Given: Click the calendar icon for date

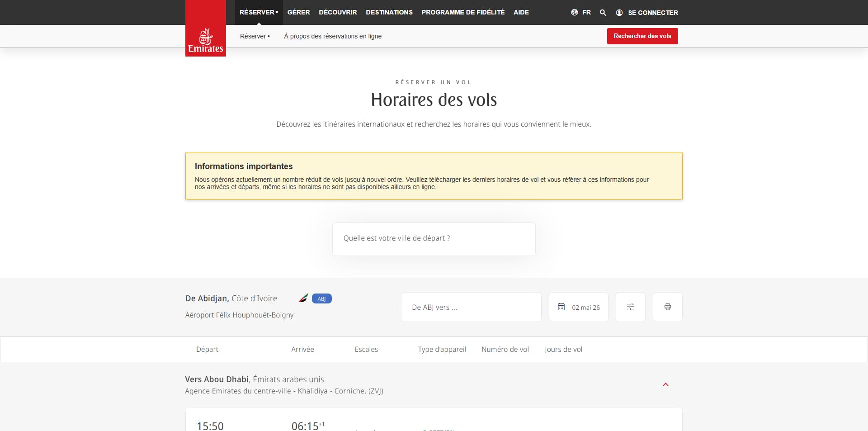Looking at the screenshot, I should point(561,307).
